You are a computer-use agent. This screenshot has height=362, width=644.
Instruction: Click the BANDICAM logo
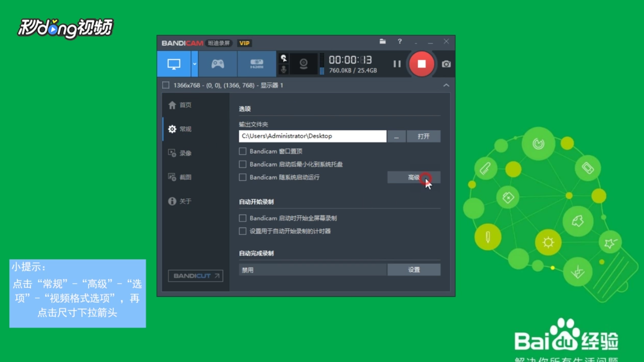(182, 43)
